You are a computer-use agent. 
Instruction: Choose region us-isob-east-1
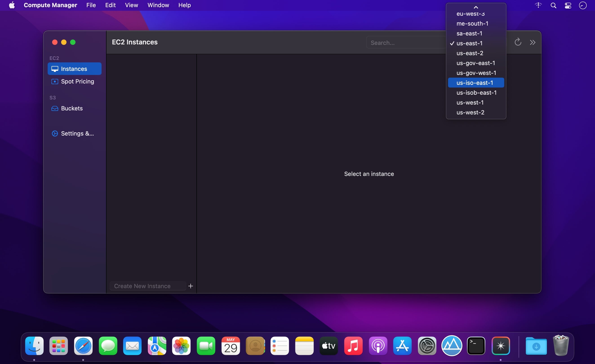[476, 93]
